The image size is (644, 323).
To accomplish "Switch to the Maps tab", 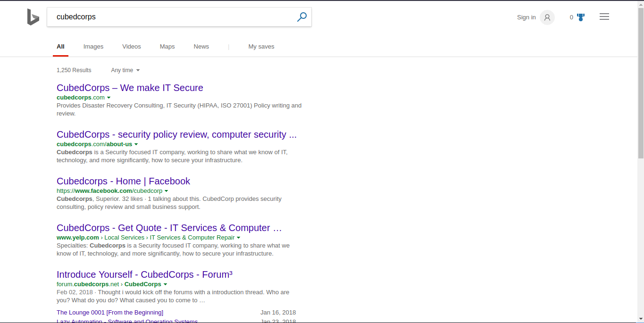I will point(167,47).
